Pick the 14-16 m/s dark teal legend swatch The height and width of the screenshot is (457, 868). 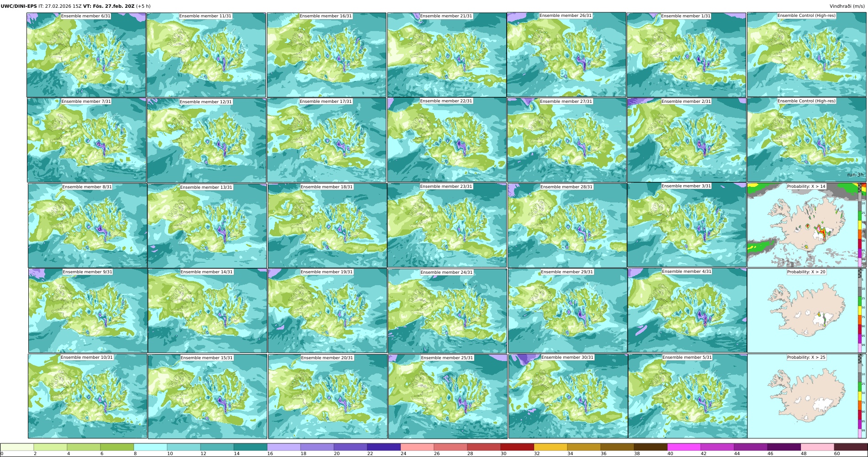pyautogui.click(x=250, y=447)
